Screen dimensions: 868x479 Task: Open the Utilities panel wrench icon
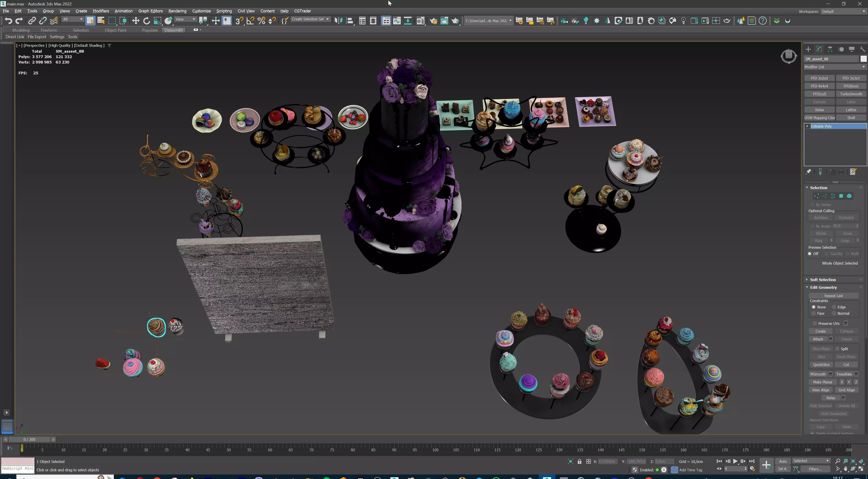click(862, 49)
